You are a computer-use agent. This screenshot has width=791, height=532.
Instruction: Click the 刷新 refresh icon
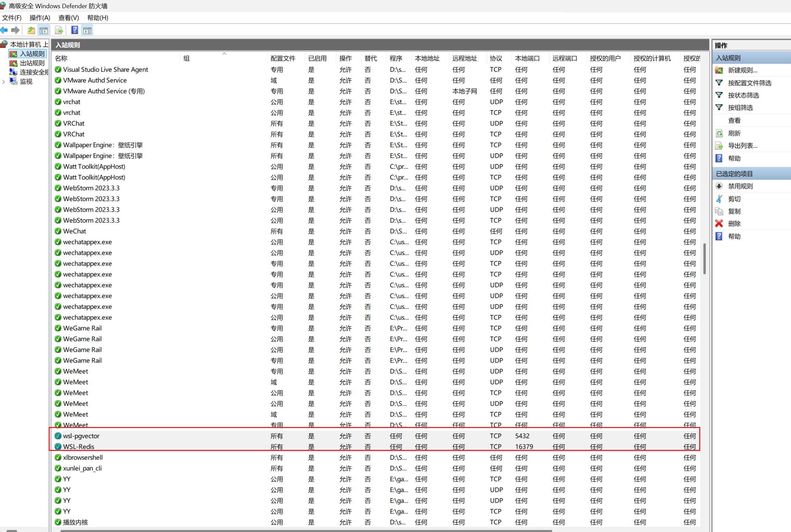click(x=719, y=133)
